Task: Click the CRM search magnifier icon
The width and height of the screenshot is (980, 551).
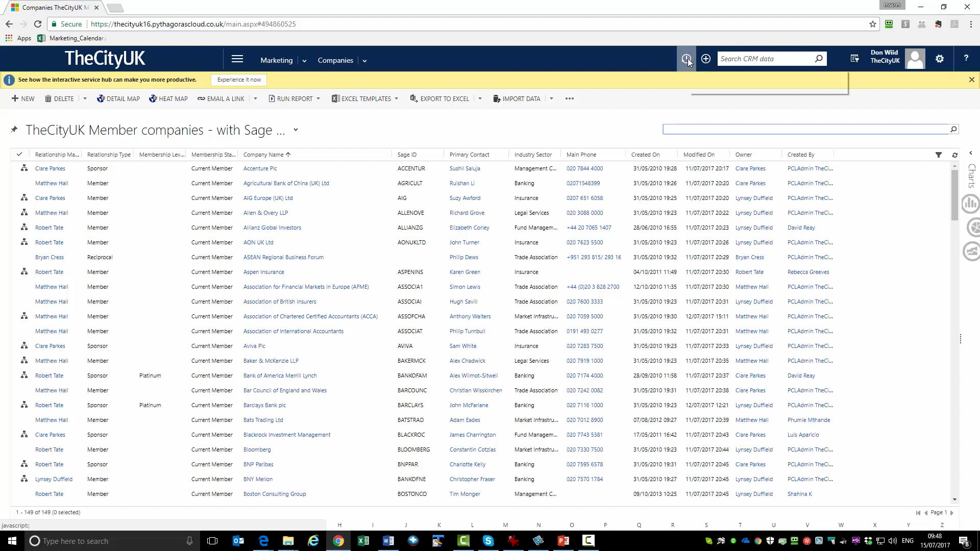Action: [x=819, y=59]
